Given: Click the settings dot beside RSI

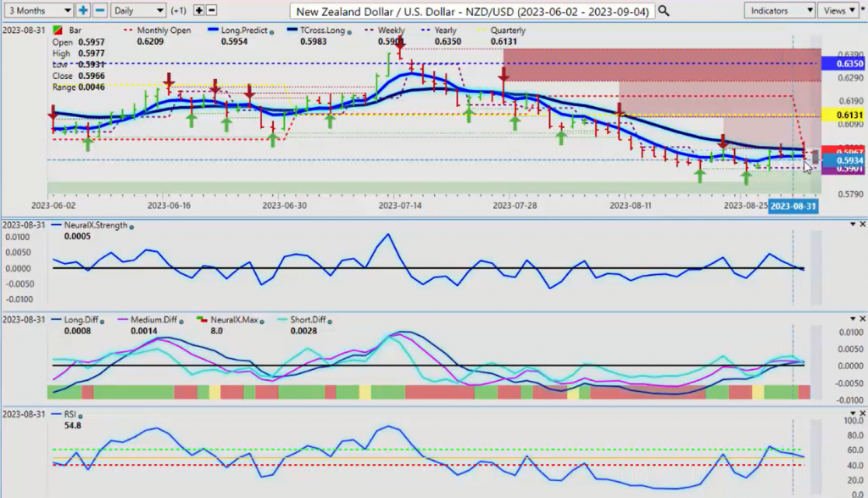Looking at the screenshot, I should (x=81, y=416).
